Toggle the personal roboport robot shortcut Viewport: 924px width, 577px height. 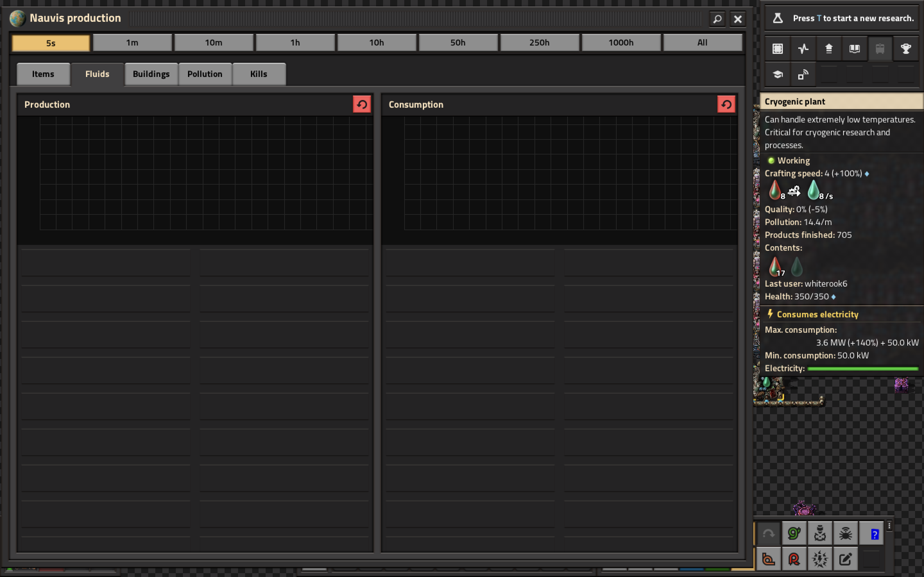[819, 533]
